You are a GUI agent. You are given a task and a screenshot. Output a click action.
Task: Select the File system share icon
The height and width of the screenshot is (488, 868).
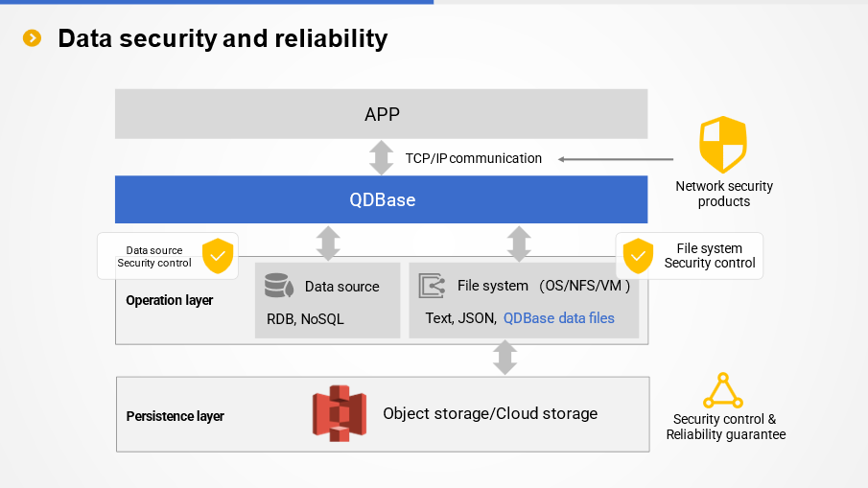[x=433, y=286]
